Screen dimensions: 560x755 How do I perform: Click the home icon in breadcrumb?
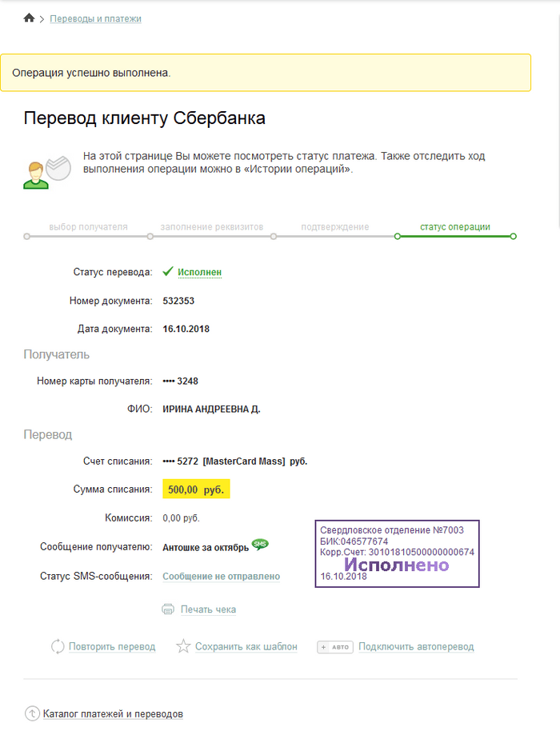tap(29, 18)
